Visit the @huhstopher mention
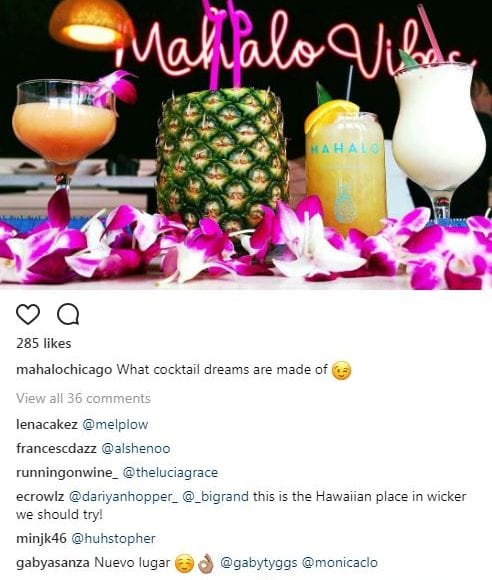This screenshot has height=580, width=492. click(x=113, y=539)
